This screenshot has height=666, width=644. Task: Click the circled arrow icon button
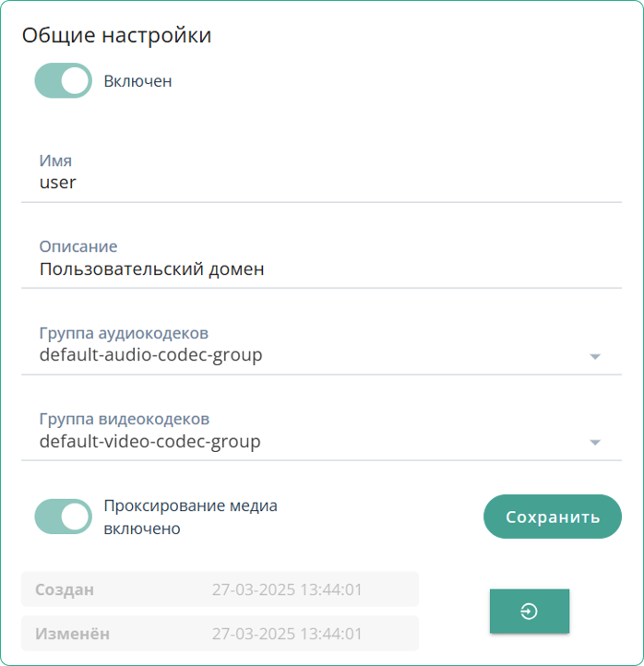coord(529,611)
